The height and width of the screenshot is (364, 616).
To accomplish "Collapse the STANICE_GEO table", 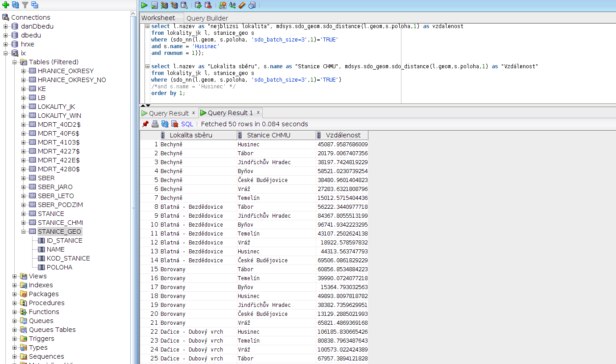I will tap(24, 232).
